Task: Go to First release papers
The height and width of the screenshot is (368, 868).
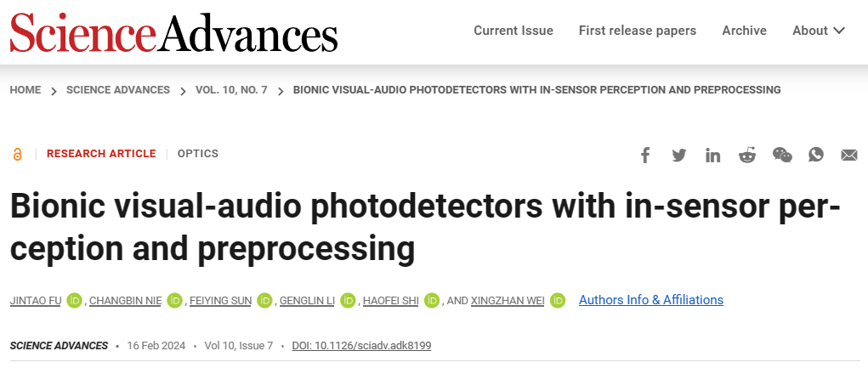Action: [x=638, y=31]
